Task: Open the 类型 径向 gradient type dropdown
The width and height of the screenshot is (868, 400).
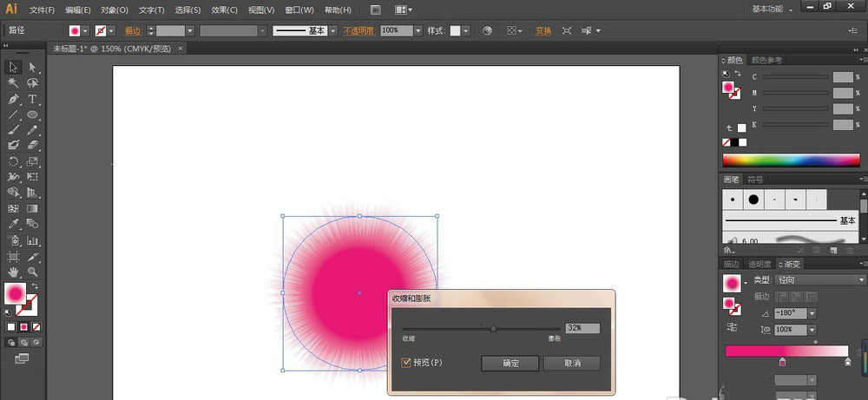Action: [809, 280]
